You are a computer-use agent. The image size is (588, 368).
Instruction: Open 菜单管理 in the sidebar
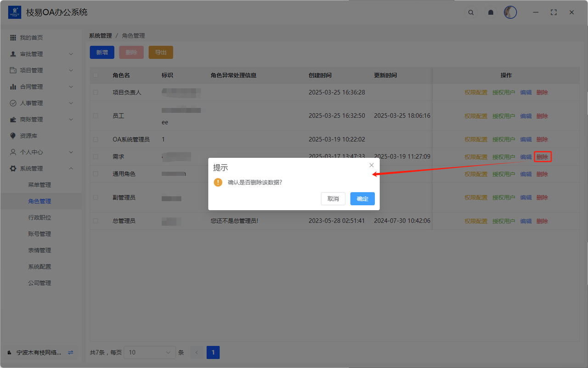(40, 185)
